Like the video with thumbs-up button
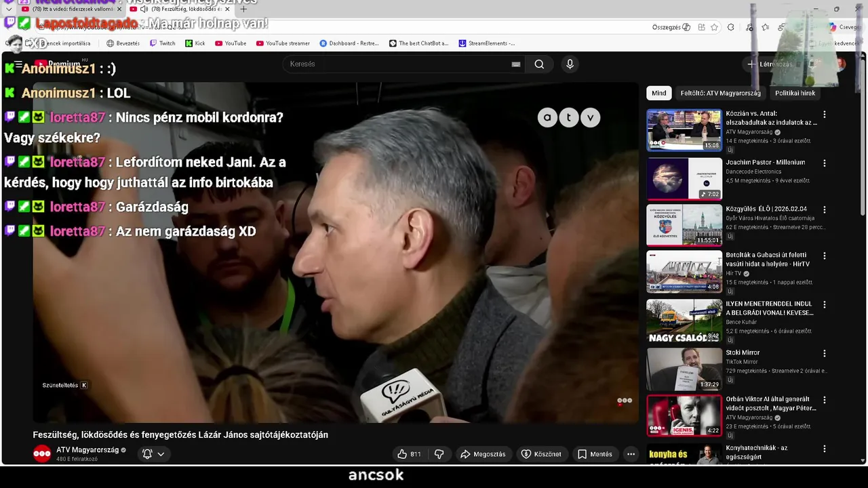 (409, 454)
